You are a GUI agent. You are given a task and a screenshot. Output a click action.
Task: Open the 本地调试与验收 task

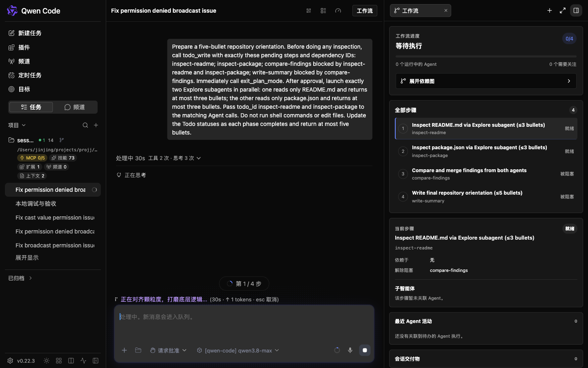coord(53,204)
